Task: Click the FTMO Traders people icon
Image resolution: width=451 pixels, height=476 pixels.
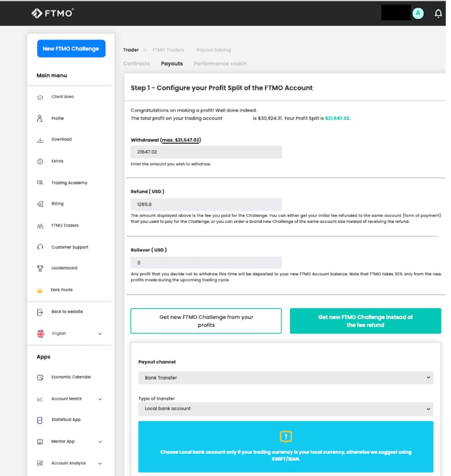Action: (x=40, y=226)
